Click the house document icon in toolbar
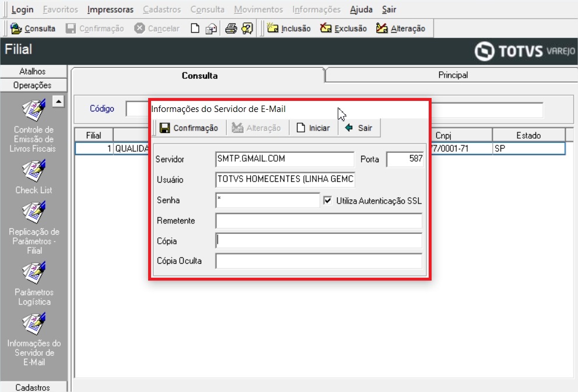Viewport: 578px width, 392px height. pyautogui.click(x=211, y=29)
